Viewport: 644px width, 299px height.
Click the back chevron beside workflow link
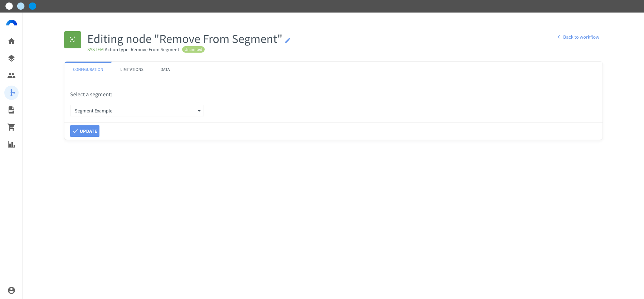559,37
